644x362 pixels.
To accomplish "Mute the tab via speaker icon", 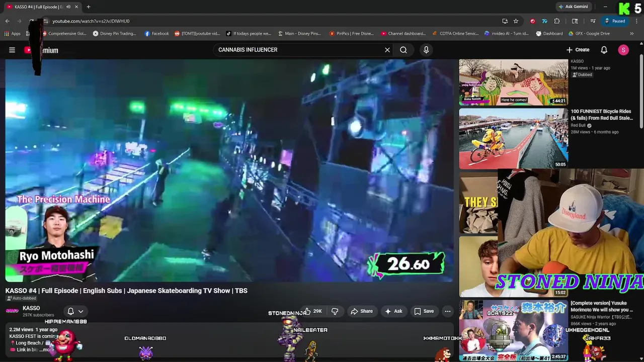I will [x=68, y=7].
